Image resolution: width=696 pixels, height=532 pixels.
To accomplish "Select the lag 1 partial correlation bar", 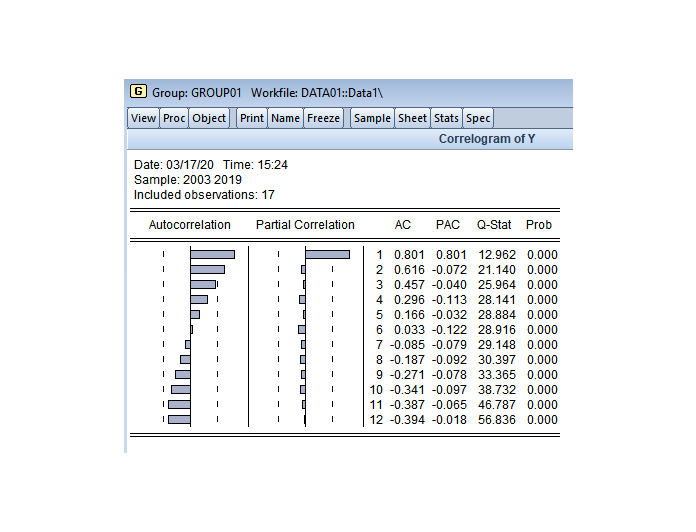I will pyautogui.click(x=328, y=254).
